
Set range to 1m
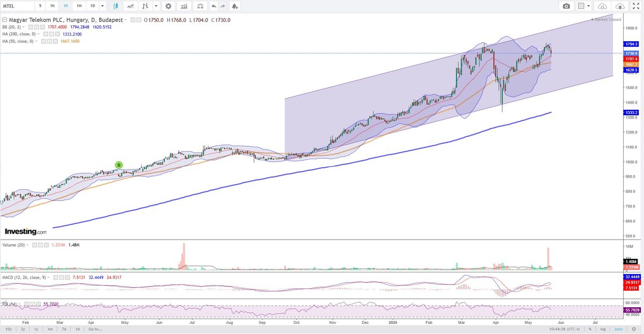click(49, 329)
